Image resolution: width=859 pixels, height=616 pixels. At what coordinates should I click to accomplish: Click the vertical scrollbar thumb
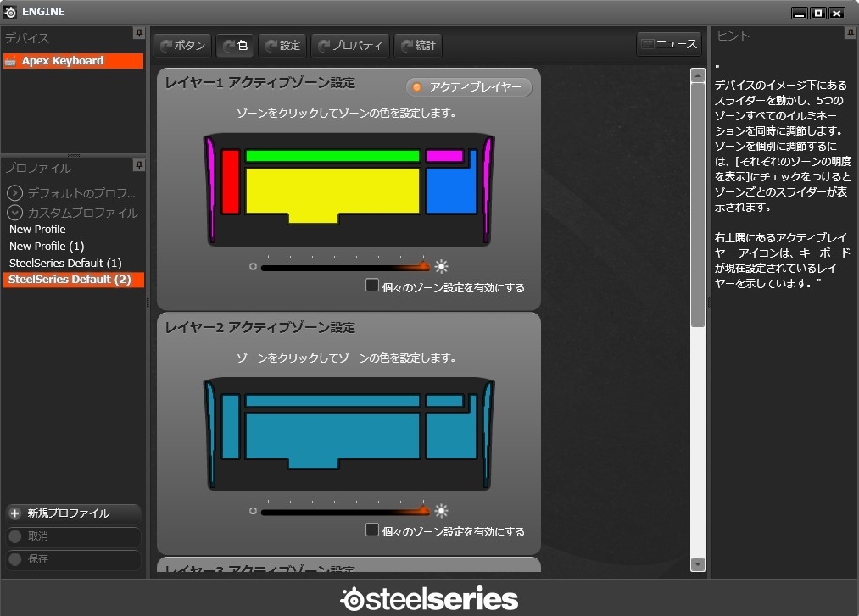[697, 205]
